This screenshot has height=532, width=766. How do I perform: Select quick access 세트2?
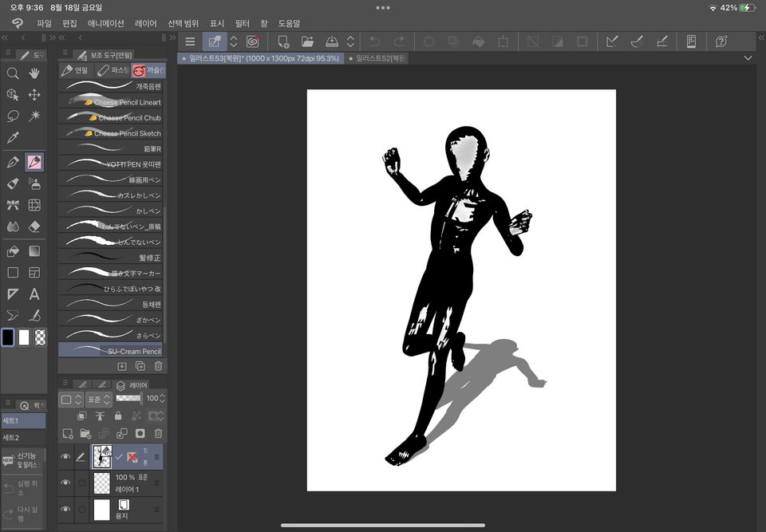click(23, 437)
